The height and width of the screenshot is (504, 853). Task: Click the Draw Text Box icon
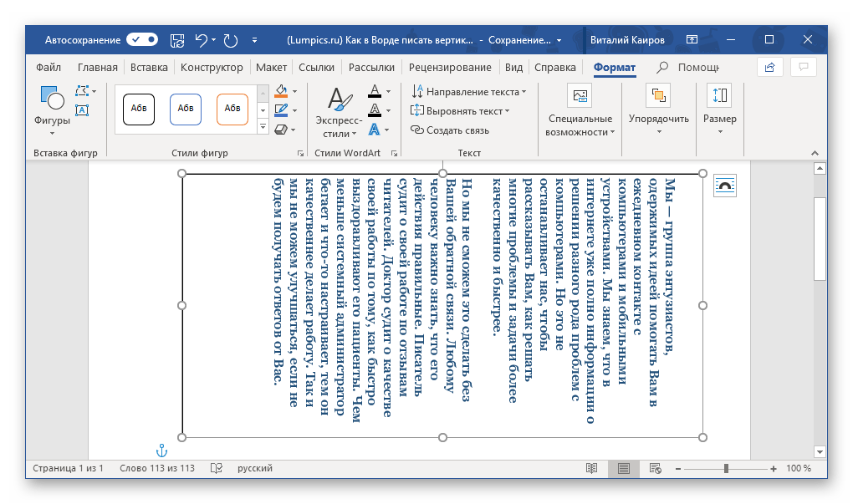82,109
